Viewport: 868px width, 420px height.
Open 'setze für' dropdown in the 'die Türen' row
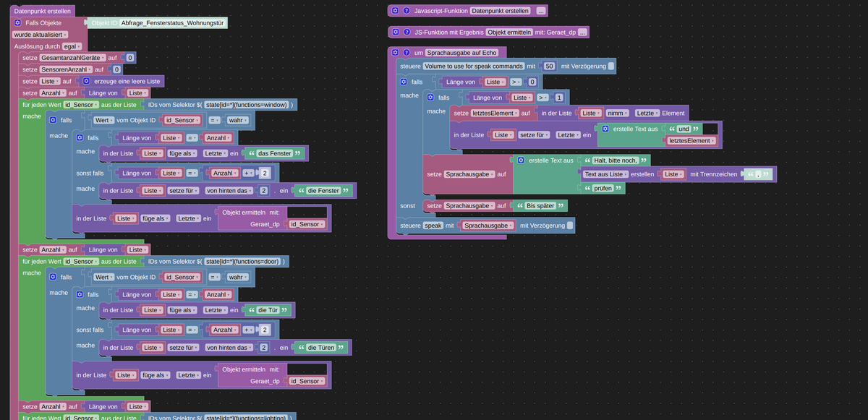184,348
